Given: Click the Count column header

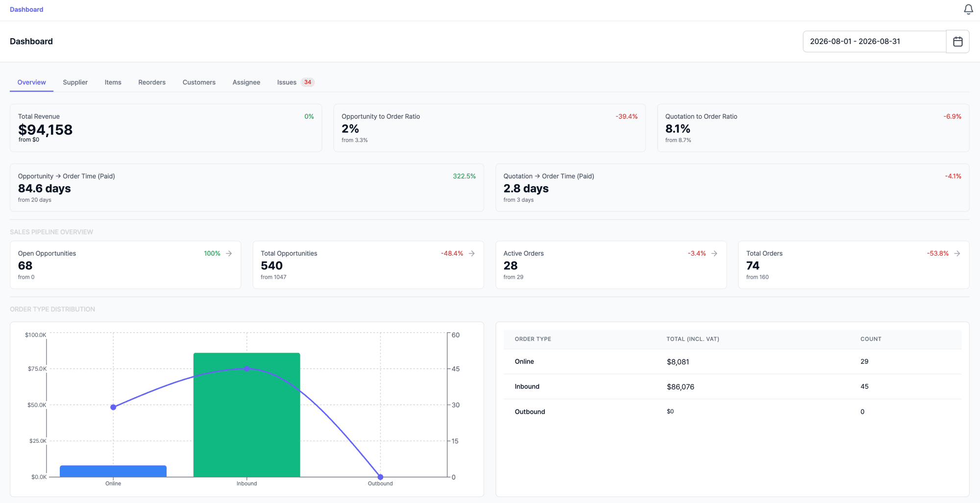Looking at the screenshot, I should [871, 339].
